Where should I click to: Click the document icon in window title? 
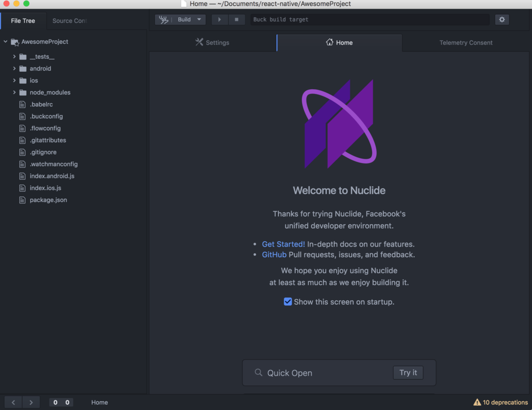coord(183,4)
